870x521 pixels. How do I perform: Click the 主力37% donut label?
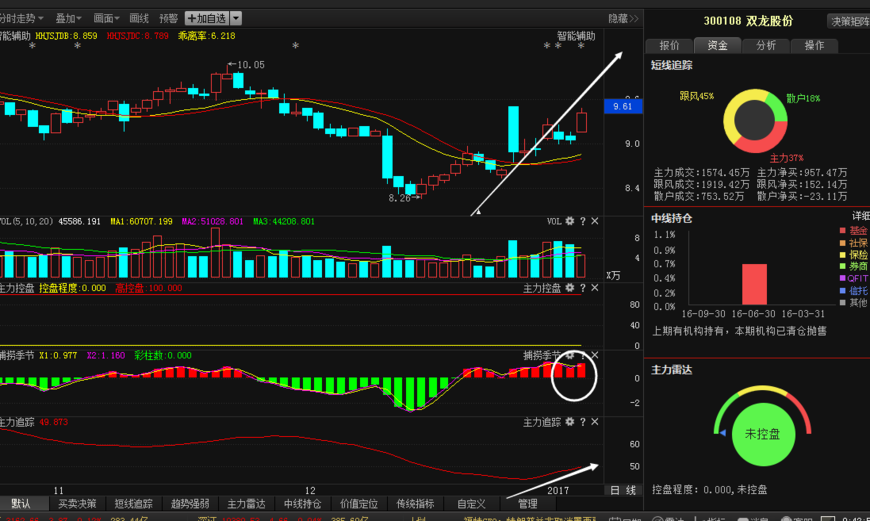[x=786, y=158]
